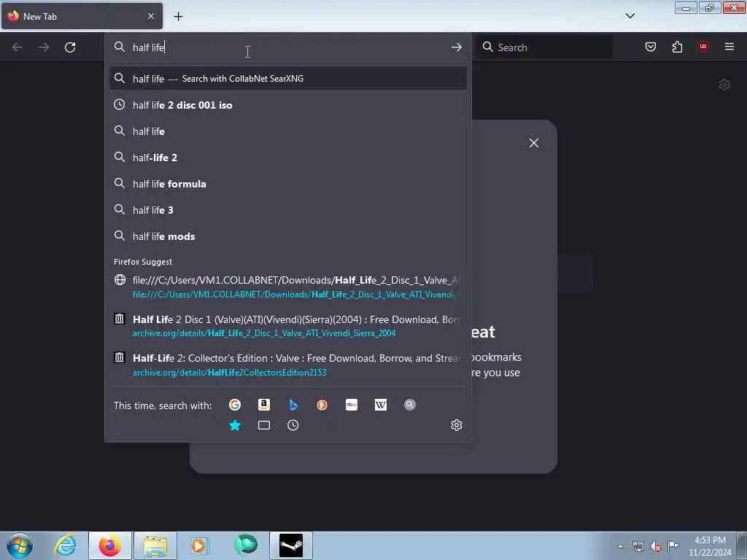Choose Search with CollabNet SearXNG row
This screenshot has width=747, height=560.
[288, 79]
